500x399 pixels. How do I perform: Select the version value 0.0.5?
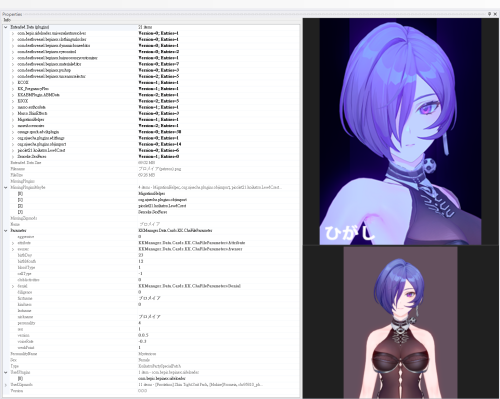[x=143, y=335]
